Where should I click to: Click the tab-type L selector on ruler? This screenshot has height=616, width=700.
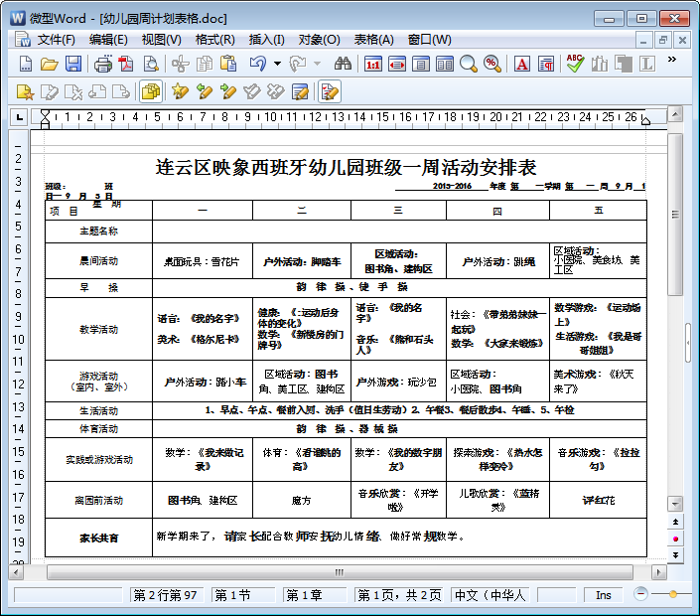pyautogui.click(x=19, y=117)
